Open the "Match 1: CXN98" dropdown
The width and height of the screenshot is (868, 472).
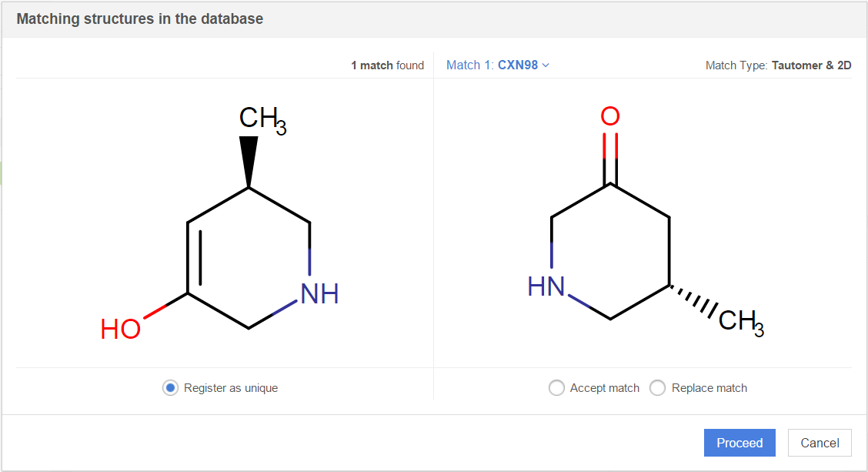point(497,65)
